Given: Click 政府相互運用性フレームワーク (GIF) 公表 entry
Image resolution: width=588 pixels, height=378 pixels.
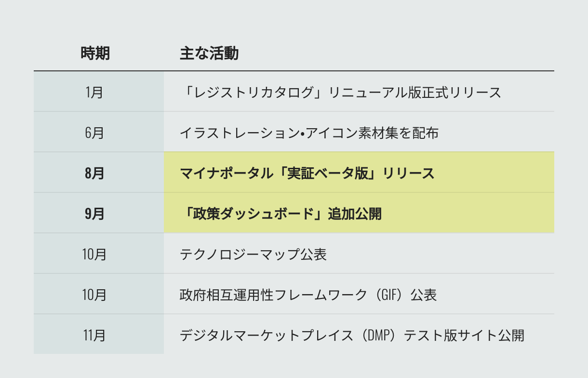Looking at the screenshot, I should click(x=308, y=295).
